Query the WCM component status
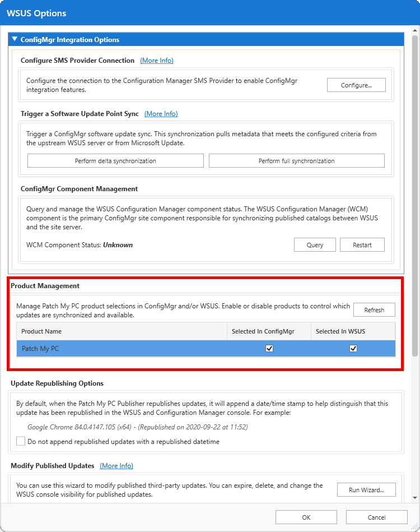This screenshot has height=532, width=420. tap(315, 244)
